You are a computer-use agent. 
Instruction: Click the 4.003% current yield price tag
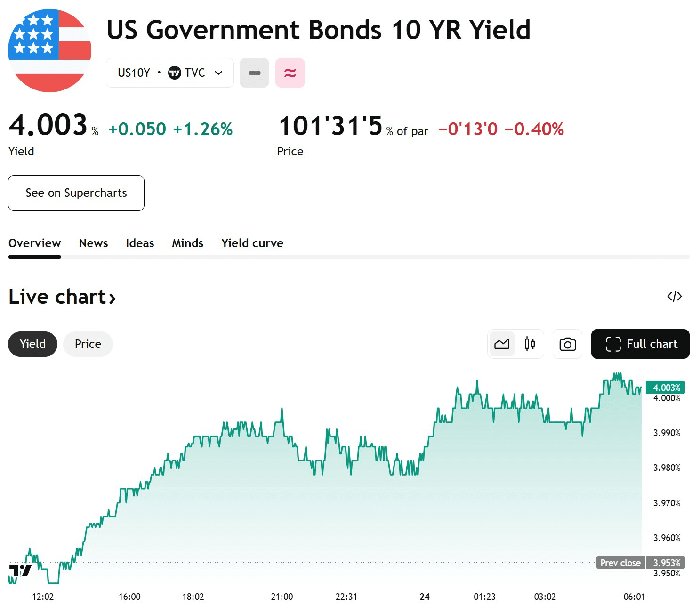(666, 388)
